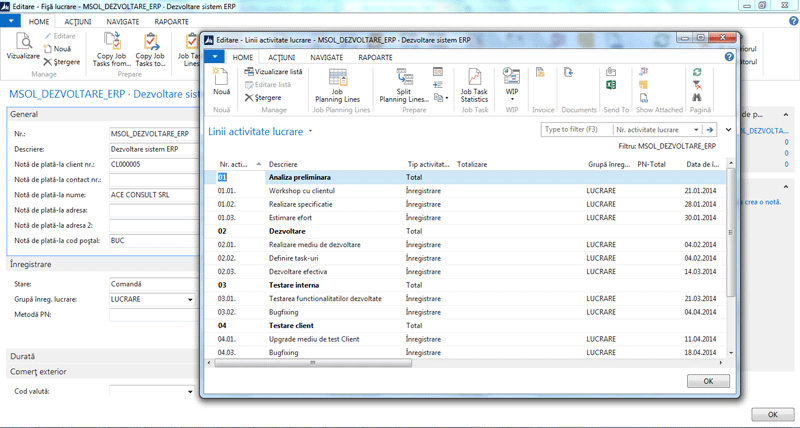This screenshot has width=800, height=428.
Task: Click OK in the background window
Action: click(x=772, y=414)
